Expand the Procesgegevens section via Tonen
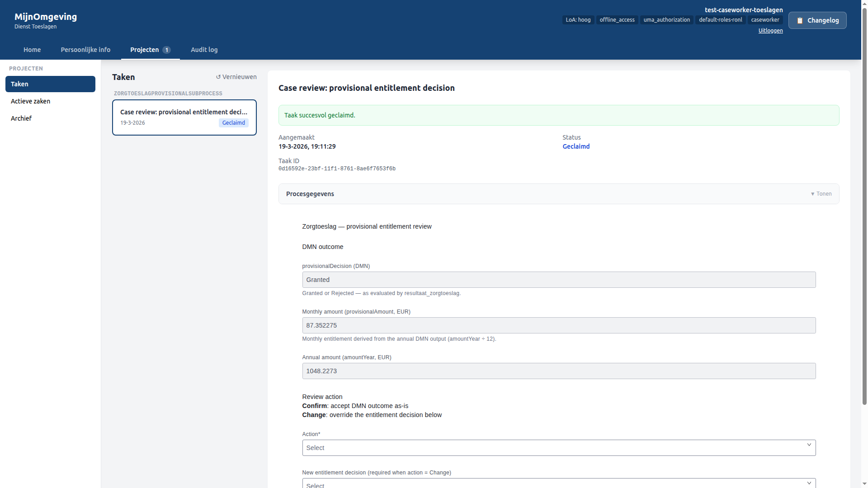Screen dimensions: 868x488 coord(821,193)
